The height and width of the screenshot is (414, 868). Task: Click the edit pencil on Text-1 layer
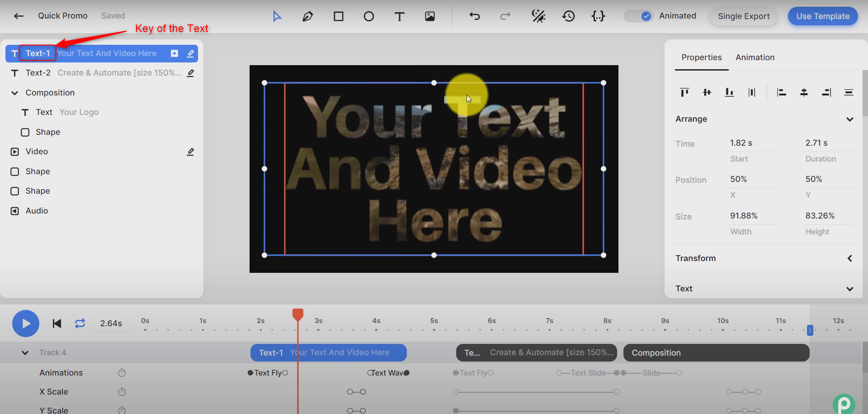point(190,53)
